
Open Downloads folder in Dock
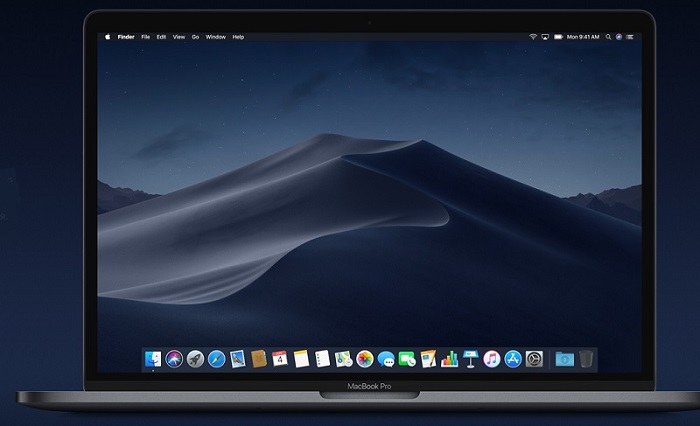click(564, 359)
